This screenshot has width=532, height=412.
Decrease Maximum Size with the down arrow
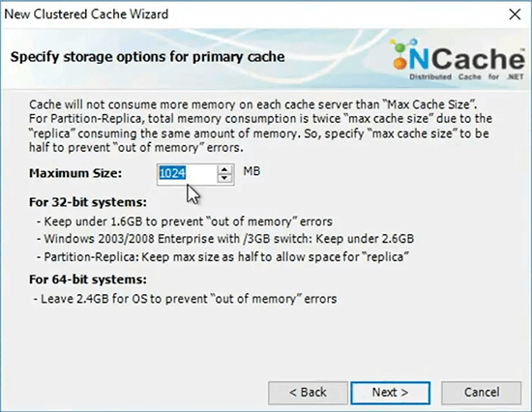[x=224, y=179]
